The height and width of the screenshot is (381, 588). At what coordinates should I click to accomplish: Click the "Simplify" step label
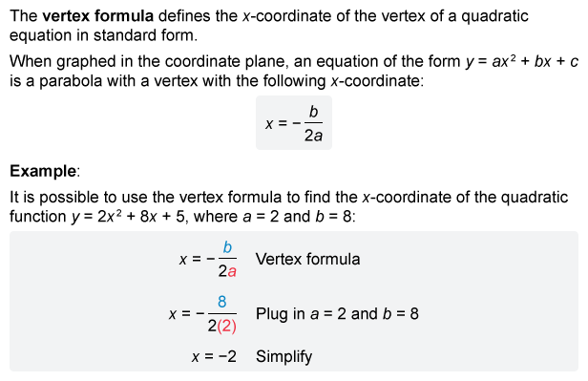coord(283,356)
